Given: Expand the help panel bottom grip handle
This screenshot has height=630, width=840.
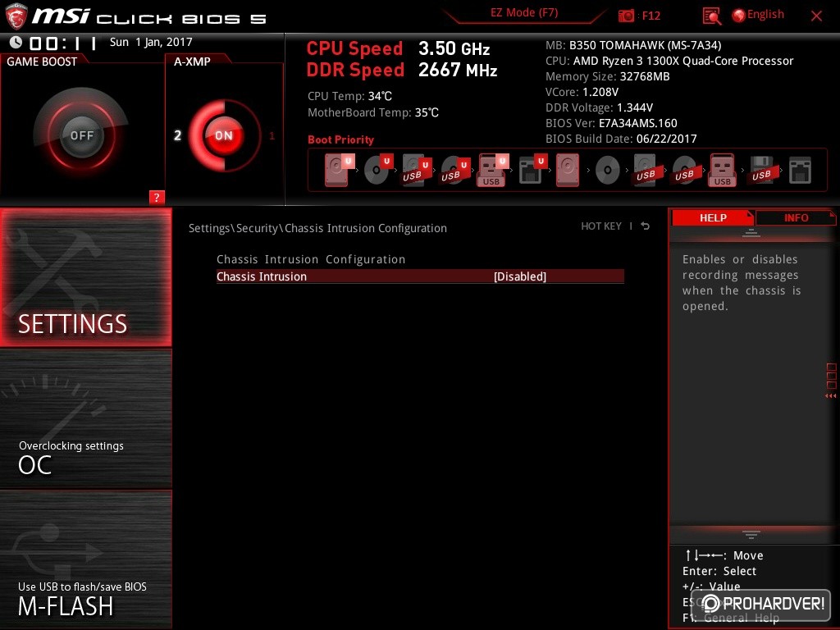Looking at the screenshot, I should pos(751,534).
